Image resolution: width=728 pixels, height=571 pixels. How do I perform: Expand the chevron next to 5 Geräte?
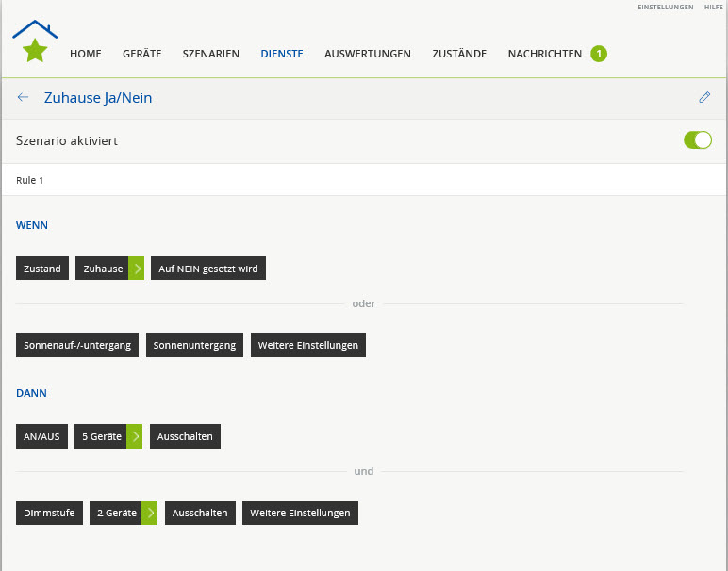(x=135, y=436)
